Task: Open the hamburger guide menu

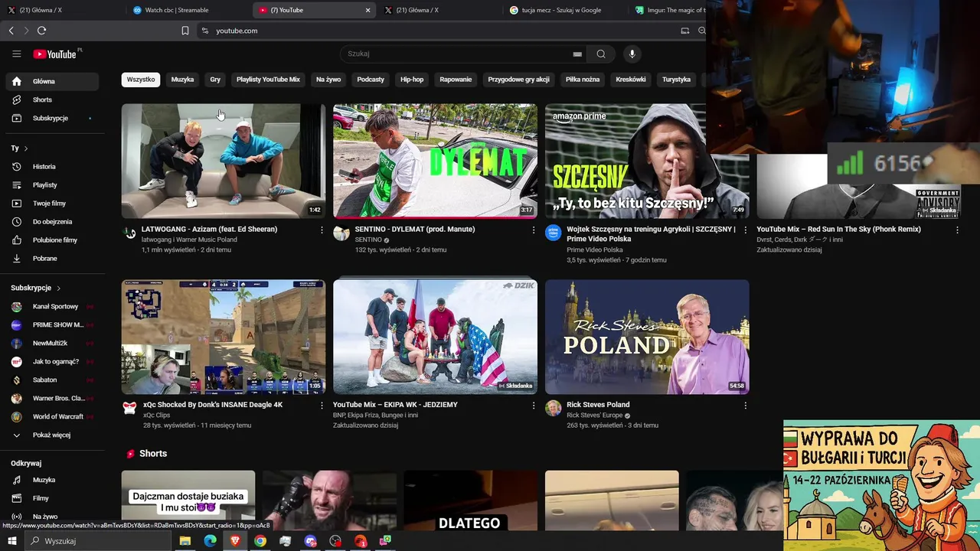Action: pyautogui.click(x=16, y=54)
